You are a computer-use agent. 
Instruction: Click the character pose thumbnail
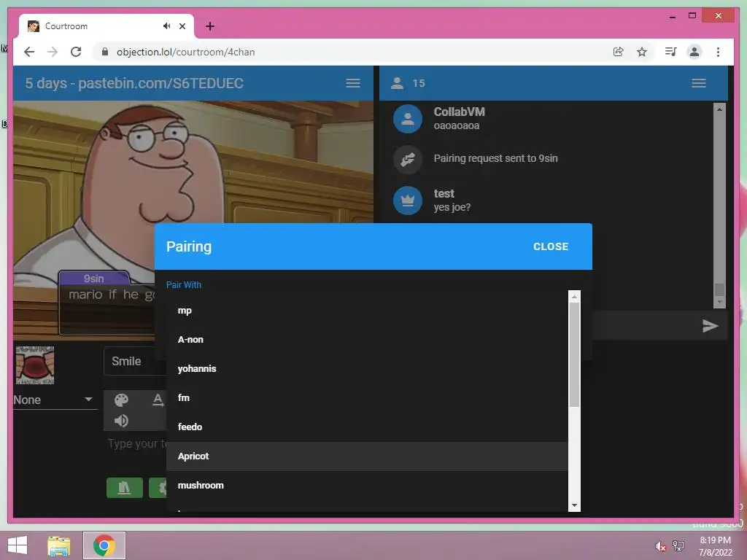[x=35, y=365]
